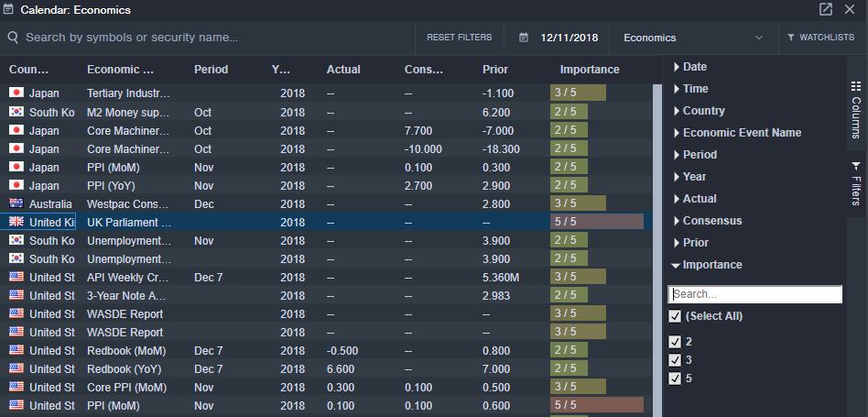The width and height of the screenshot is (868, 417).
Task: Click the 5 / 5 importance bar for UK Parliament
Action: pos(597,222)
